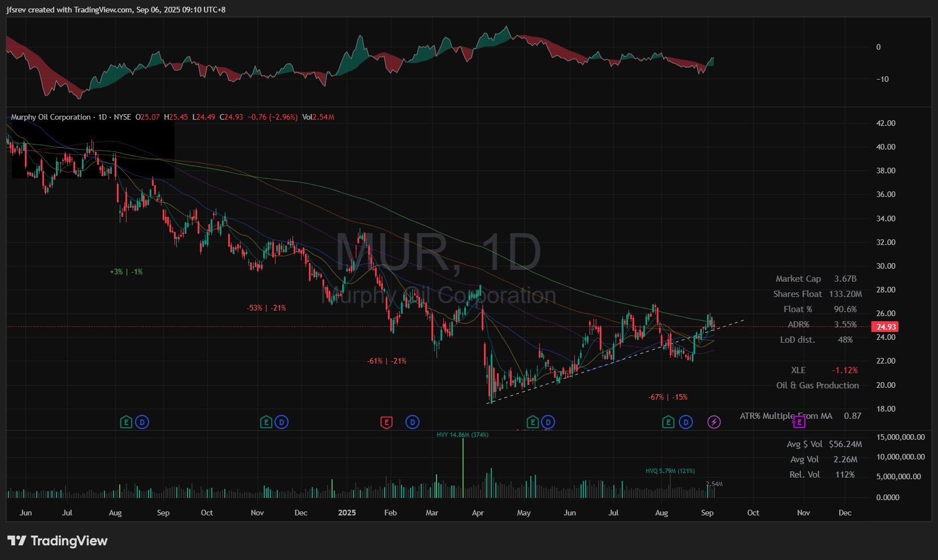Click the Float % 90.6% value
Image resolution: width=938 pixels, height=560 pixels.
(x=845, y=309)
